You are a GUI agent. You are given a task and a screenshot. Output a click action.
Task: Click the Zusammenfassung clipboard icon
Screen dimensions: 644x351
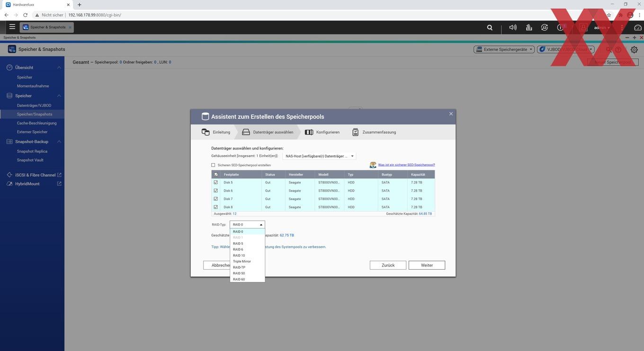coord(355,132)
